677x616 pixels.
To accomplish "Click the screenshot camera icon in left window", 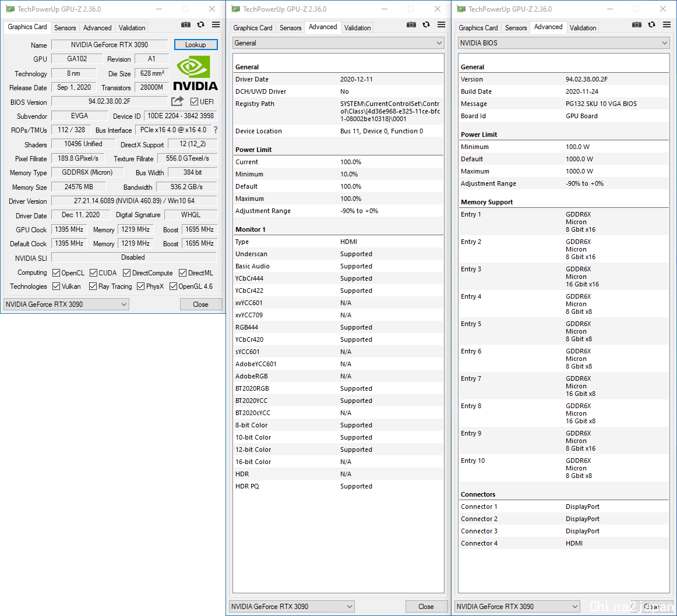I will (186, 24).
